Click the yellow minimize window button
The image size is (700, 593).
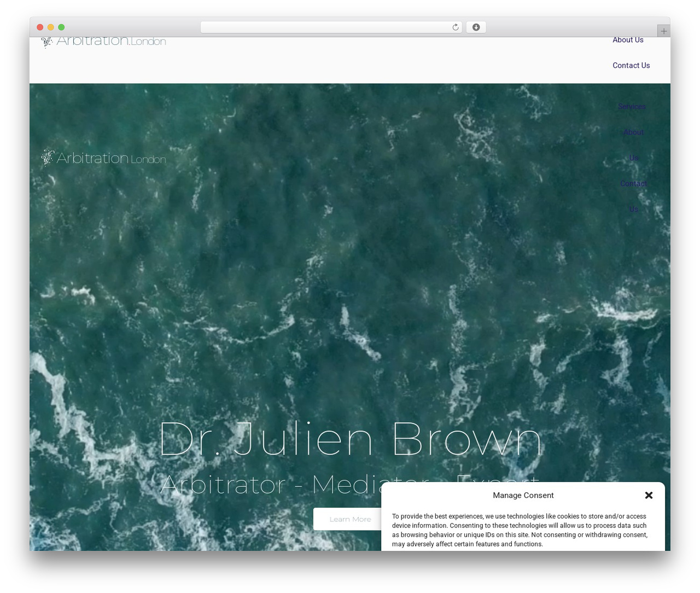(x=51, y=27)
